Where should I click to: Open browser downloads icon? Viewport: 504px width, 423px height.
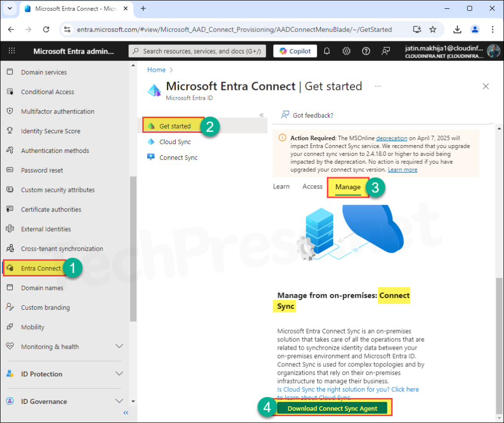pyautogui.click(x=457, y=30)
